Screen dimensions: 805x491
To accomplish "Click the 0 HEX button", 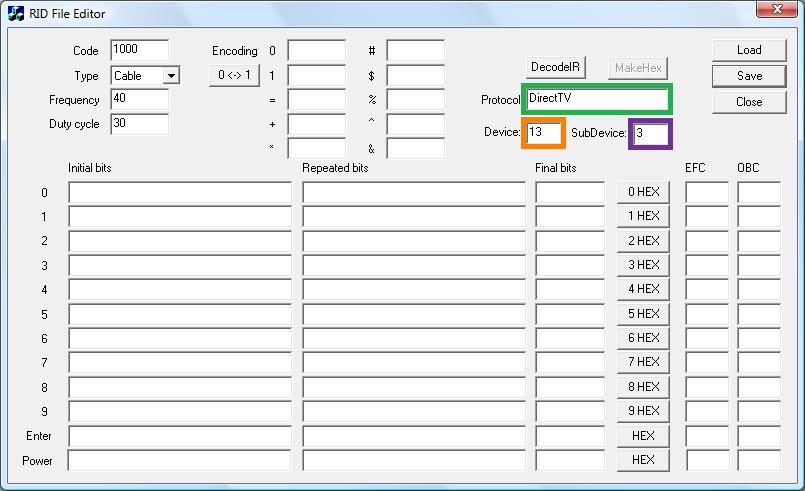I will point(643,192).
